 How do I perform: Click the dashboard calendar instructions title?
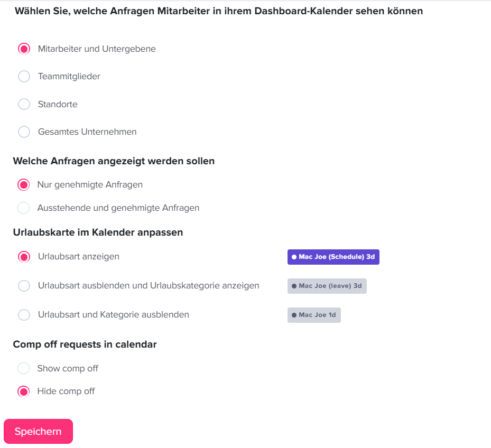tap(218, 11)
